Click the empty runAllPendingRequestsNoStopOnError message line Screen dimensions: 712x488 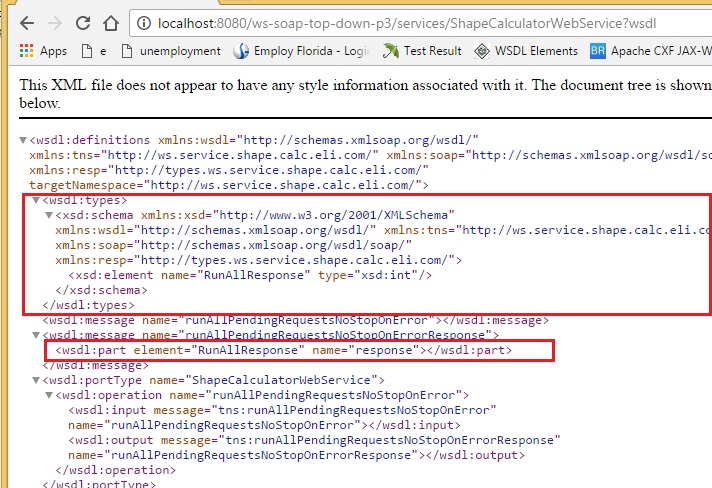click(x=296, y=320)
